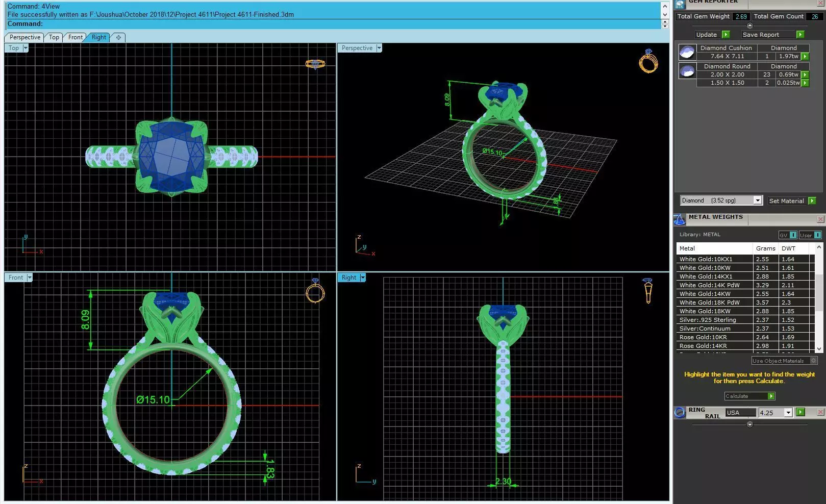Screen dimensions: 826x504
Task: Click the Metal Weights panel icon
Action: (x=679, y=219)
